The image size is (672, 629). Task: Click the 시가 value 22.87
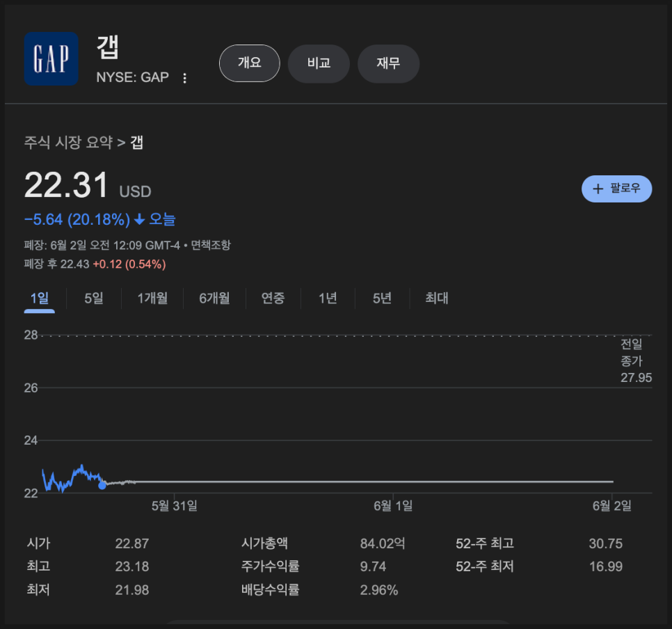tap(132, 543)
